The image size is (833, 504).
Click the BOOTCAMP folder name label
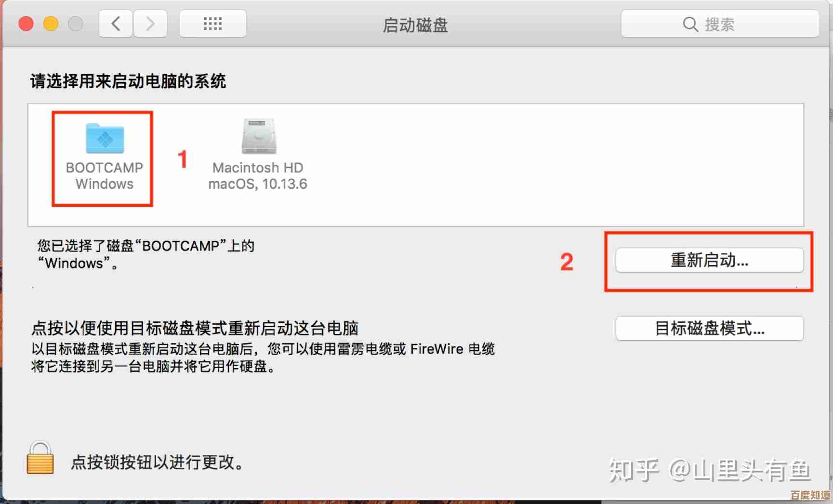(105, 168)
